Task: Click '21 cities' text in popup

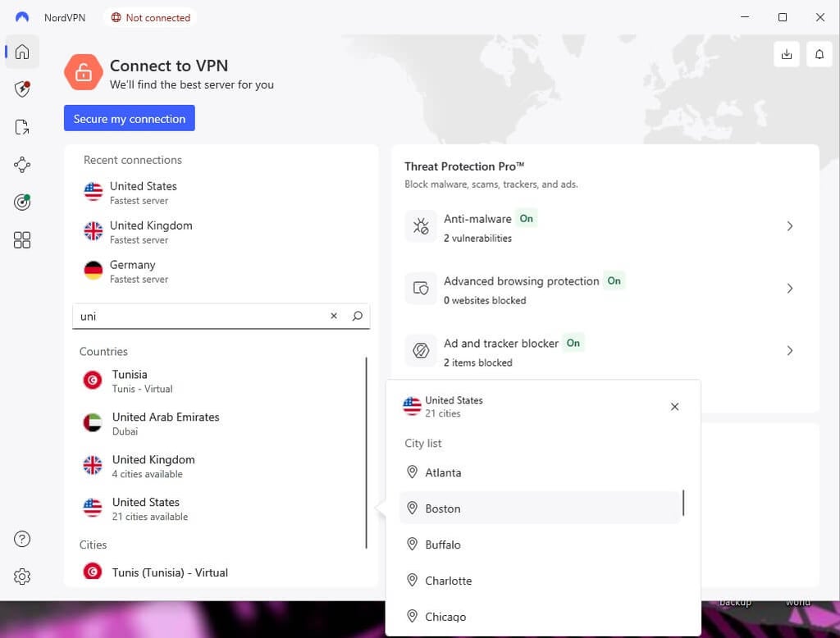Action: [x=442, y=413]
